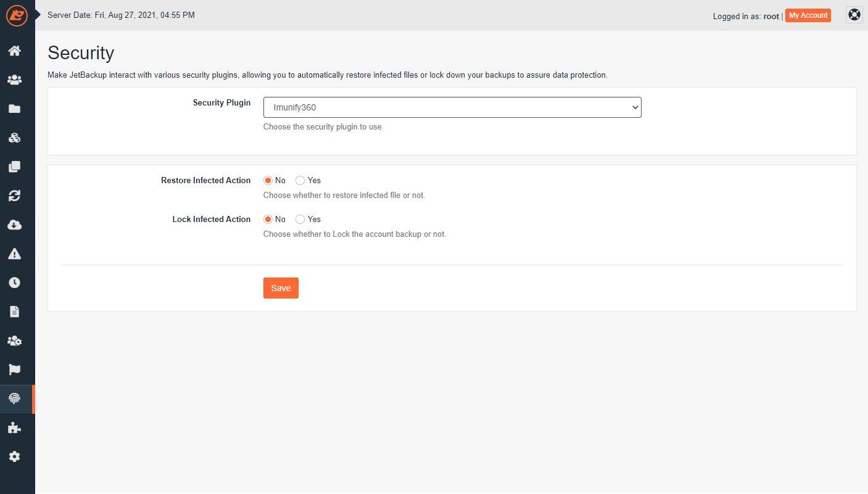The width and height of the screenshot is (868, 494).
Task: Click the Server Date text
Action: coord(121,15)
